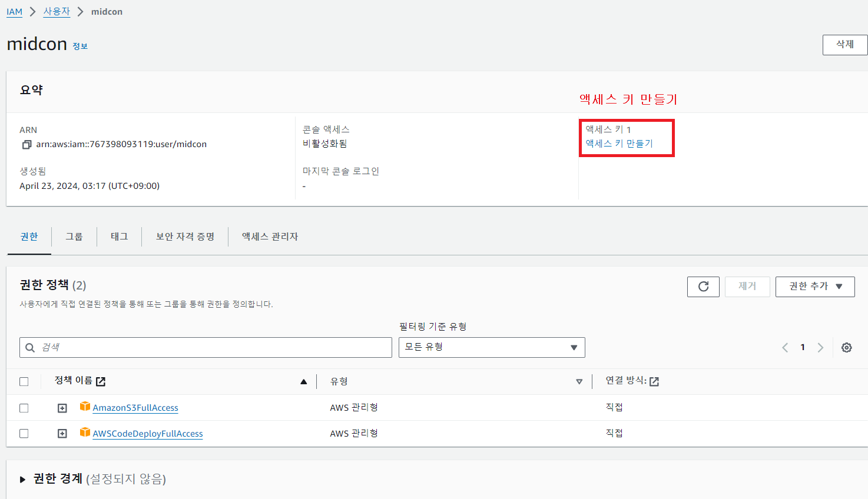The height and width of the screenshot is (499, 868).
Task: Go to 사용자 breadcrumb link
Action: click(x=57, y=12)
